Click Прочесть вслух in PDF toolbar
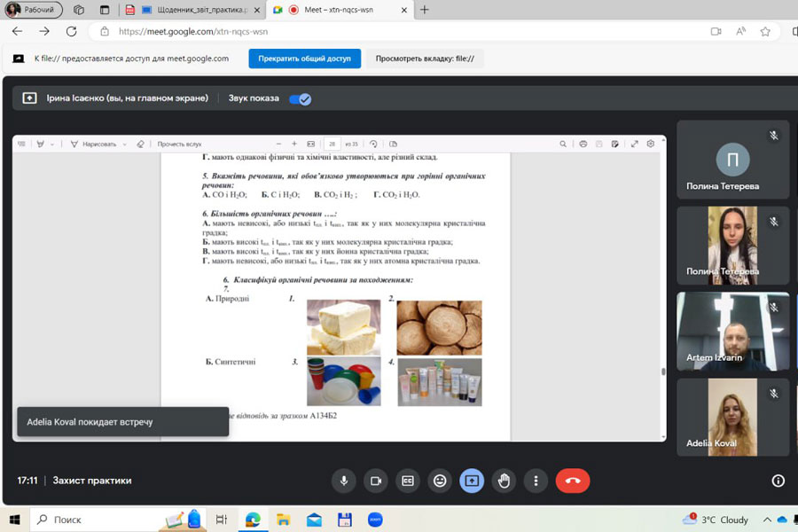 point(179,144)
